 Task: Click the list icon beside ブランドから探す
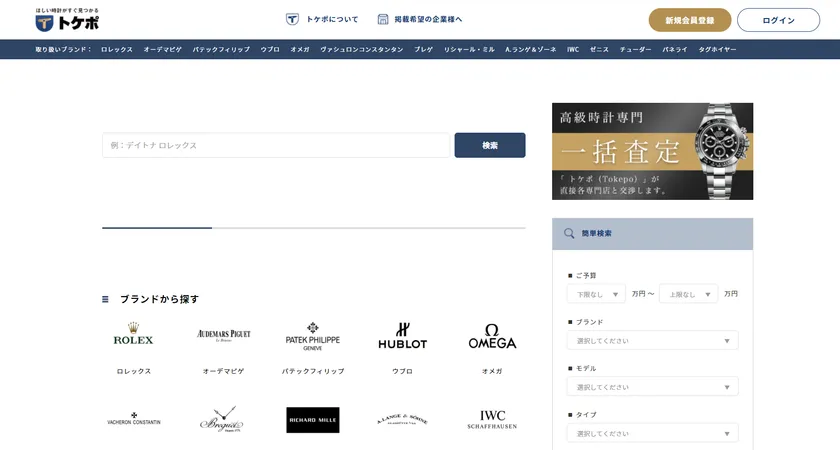[106, 299]
